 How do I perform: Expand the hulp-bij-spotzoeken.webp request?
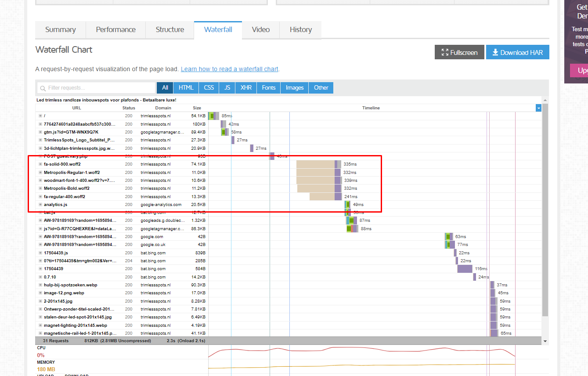[x=40, y=285]
